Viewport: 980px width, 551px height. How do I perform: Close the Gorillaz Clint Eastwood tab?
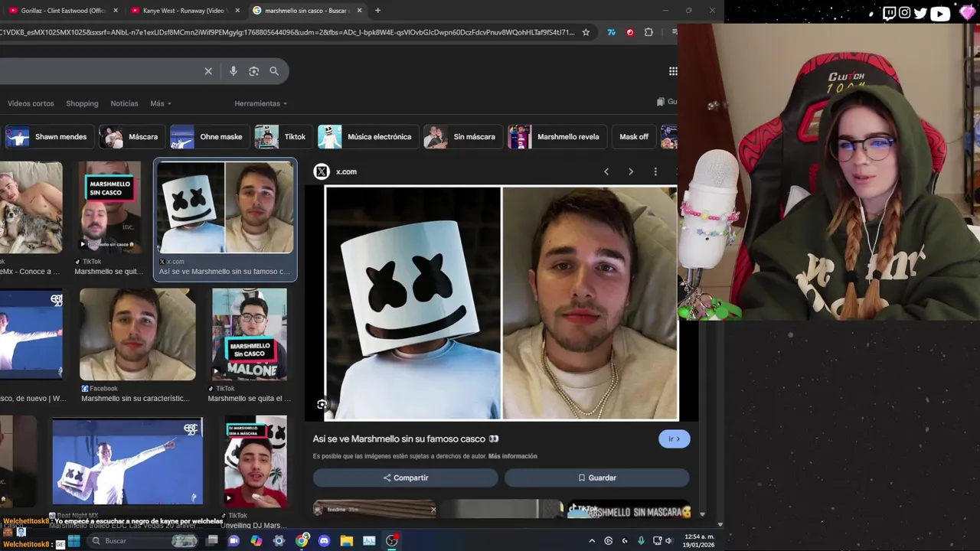click(116, 11)
